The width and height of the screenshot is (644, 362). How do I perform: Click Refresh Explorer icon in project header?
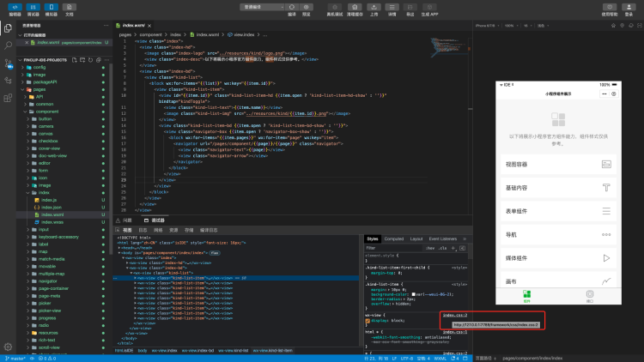pyautogui.click(x=91, y=60)
